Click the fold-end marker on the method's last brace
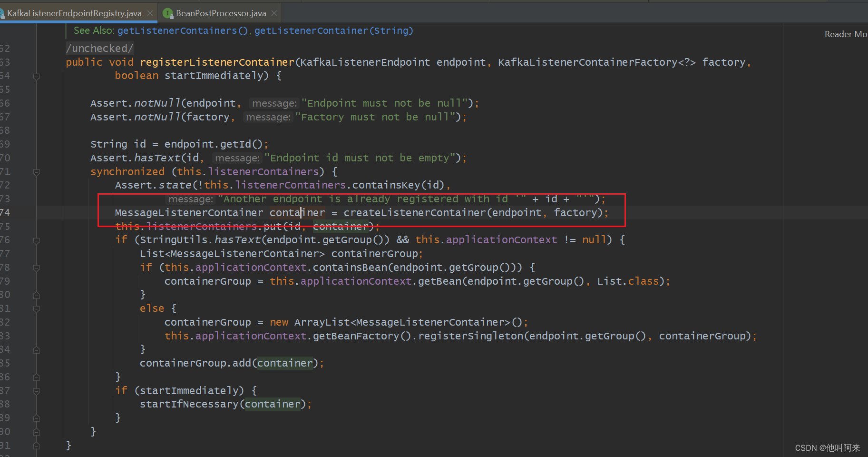This screenshot has height=457, width=868. click(37, 446)
